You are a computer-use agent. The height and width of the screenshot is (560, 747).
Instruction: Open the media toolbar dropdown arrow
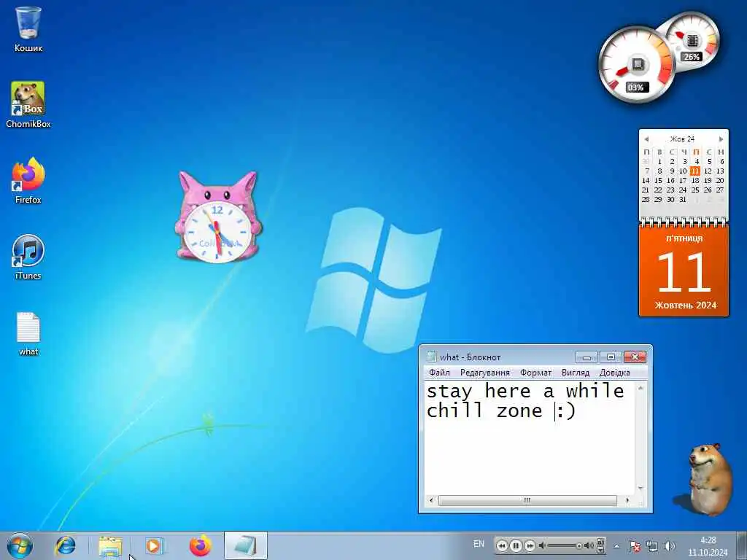point(600,551)
